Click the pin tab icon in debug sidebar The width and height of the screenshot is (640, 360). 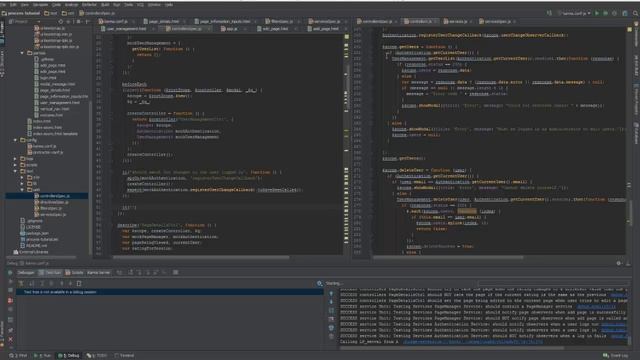point(10,330)
